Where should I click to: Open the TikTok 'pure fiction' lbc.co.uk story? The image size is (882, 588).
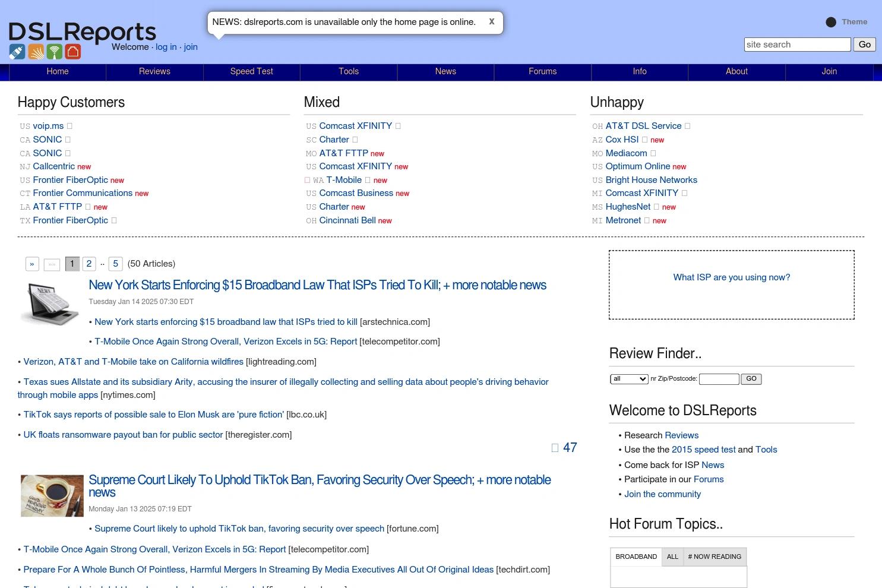153,415
